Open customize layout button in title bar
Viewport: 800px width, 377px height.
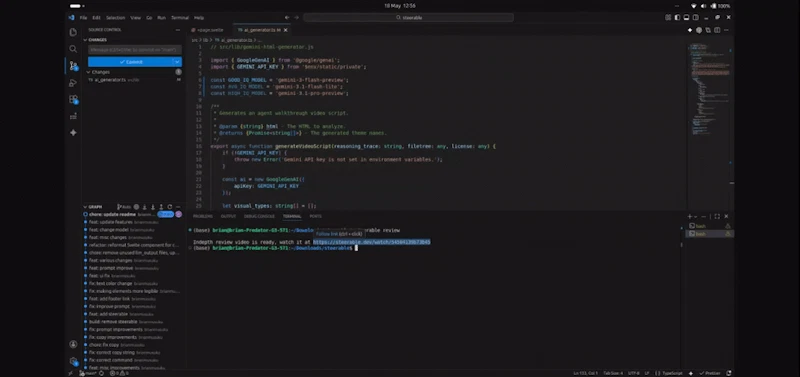pos(668,17)
